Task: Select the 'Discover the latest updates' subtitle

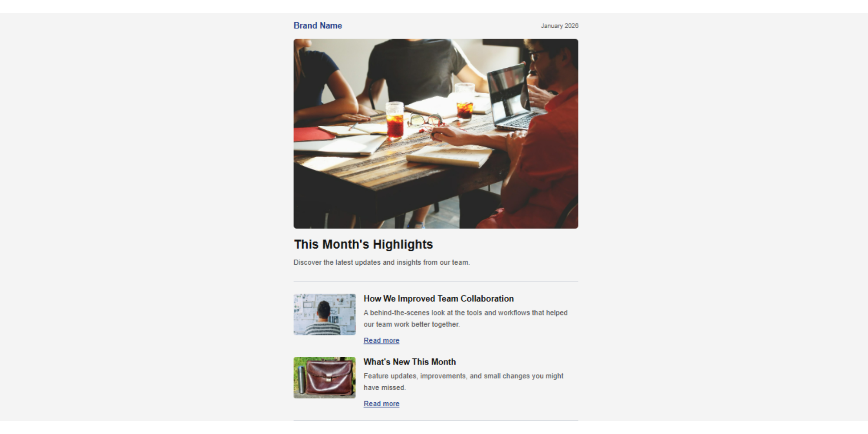Action: tap(381, 263)
